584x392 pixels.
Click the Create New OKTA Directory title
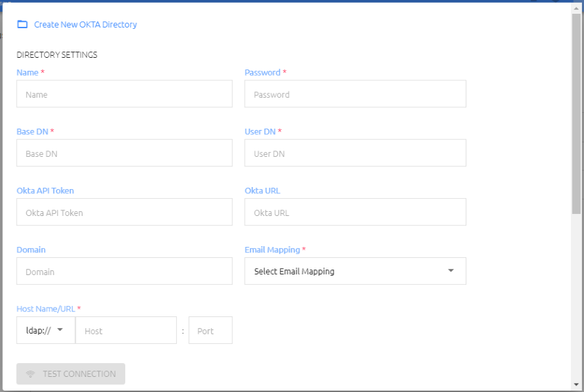pos(85,25)
